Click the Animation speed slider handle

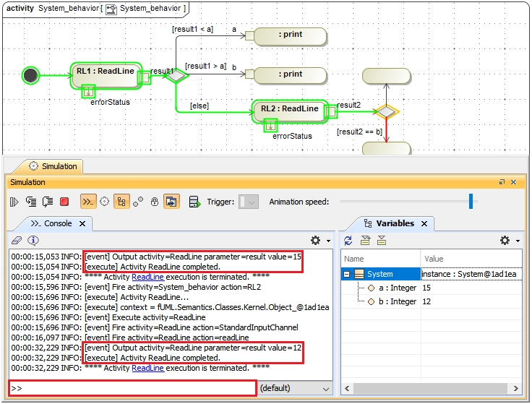[x=471, y=202]
